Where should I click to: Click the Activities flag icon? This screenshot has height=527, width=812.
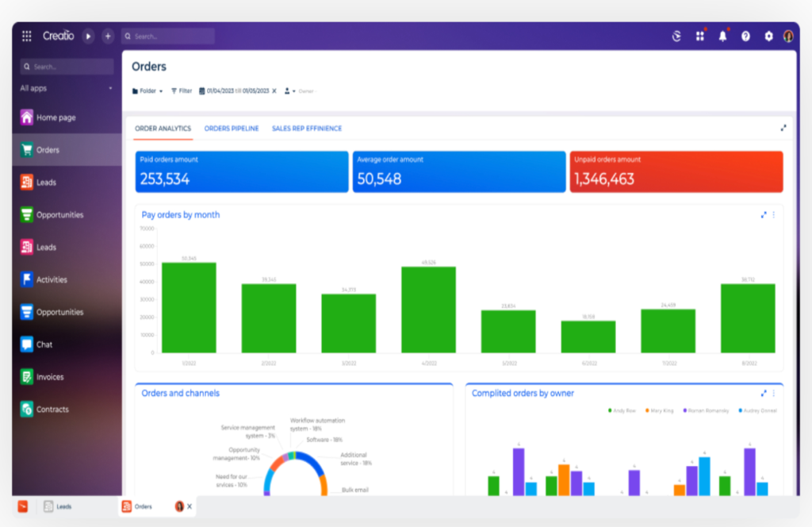pyautogui.click(x=26, y=279)
